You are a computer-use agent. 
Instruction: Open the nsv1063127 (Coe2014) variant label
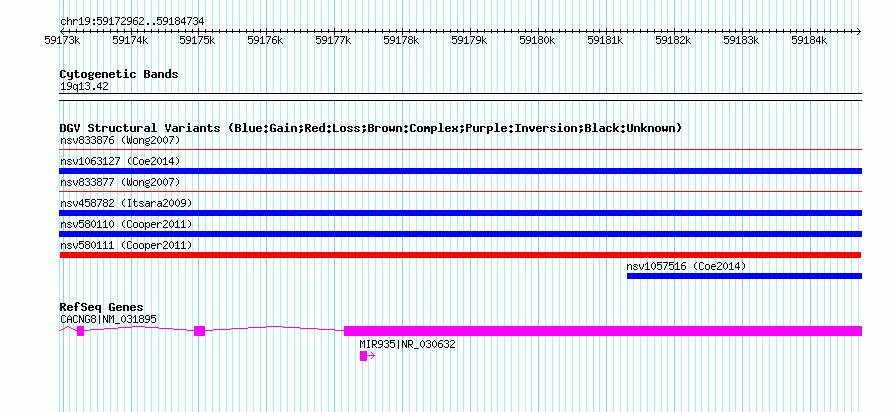click(x=120, y=161)
